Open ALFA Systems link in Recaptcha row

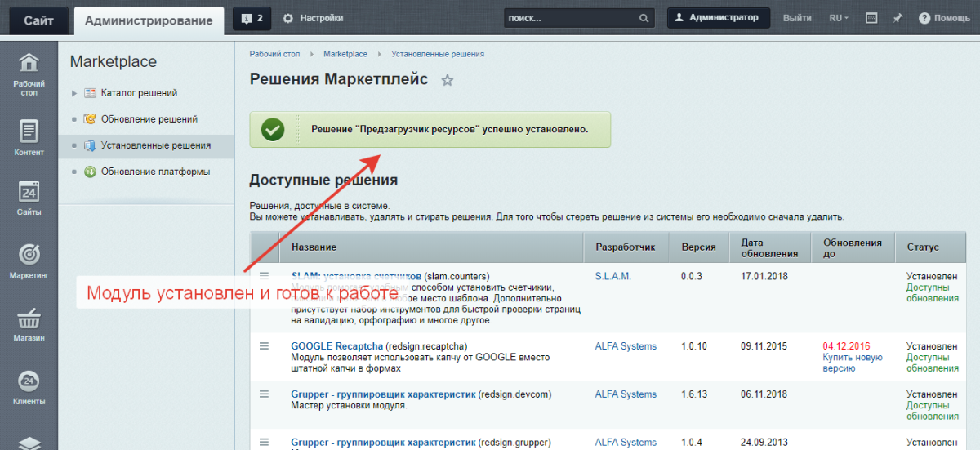(x=626, y=346)
